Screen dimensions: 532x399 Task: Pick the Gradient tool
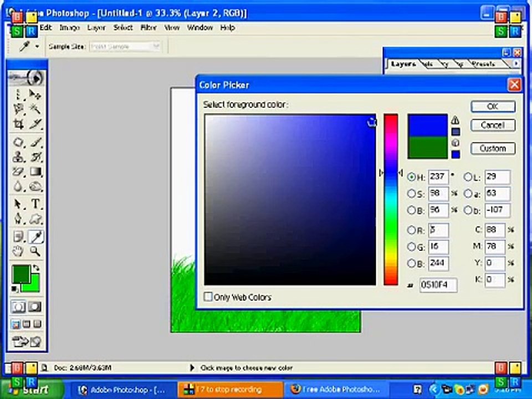(35, 172)
